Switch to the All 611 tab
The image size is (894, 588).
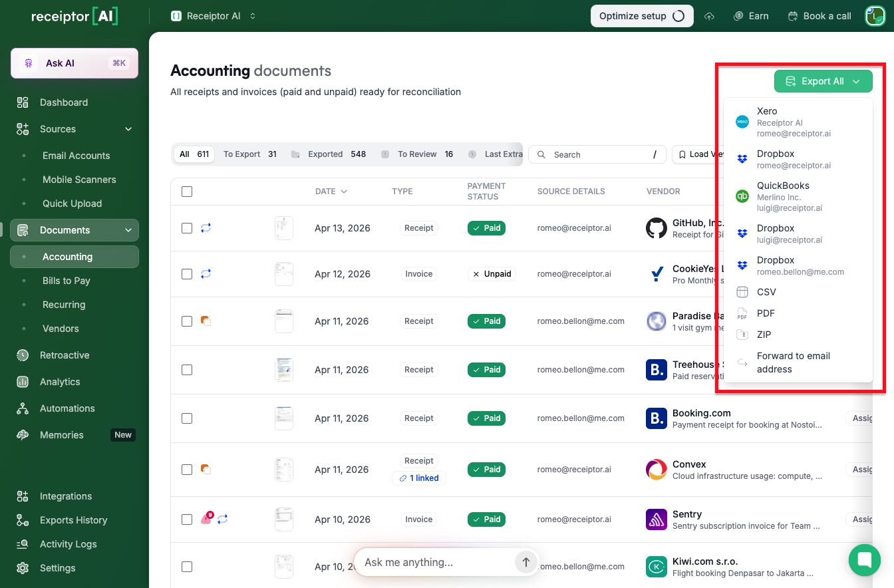(194, 154)
